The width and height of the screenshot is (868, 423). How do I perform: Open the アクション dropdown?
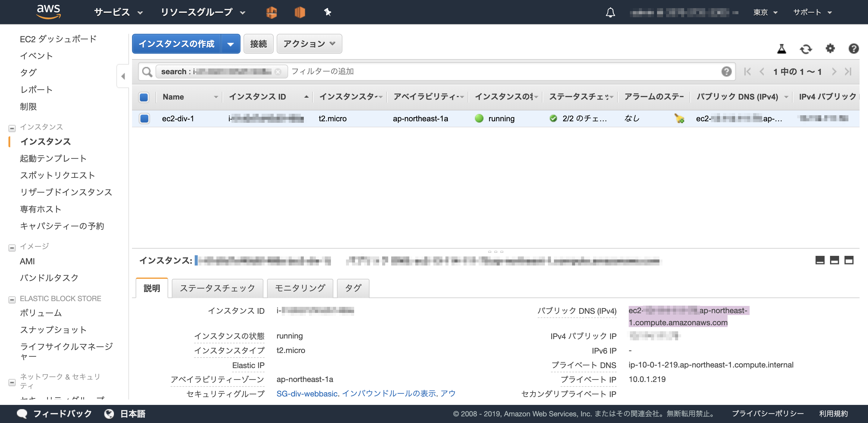309,43
